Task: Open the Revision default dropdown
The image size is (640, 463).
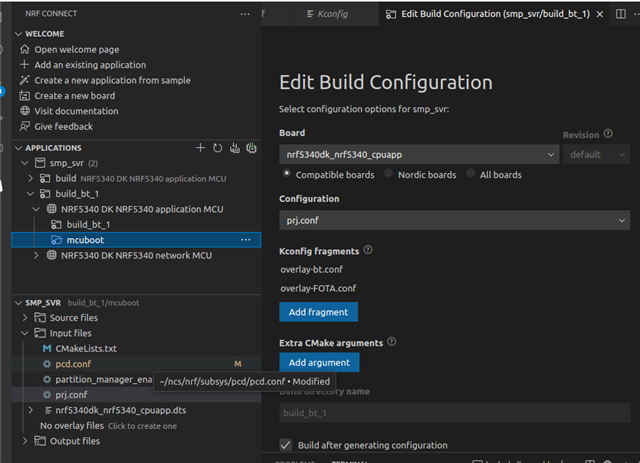Action: [596, 154]
